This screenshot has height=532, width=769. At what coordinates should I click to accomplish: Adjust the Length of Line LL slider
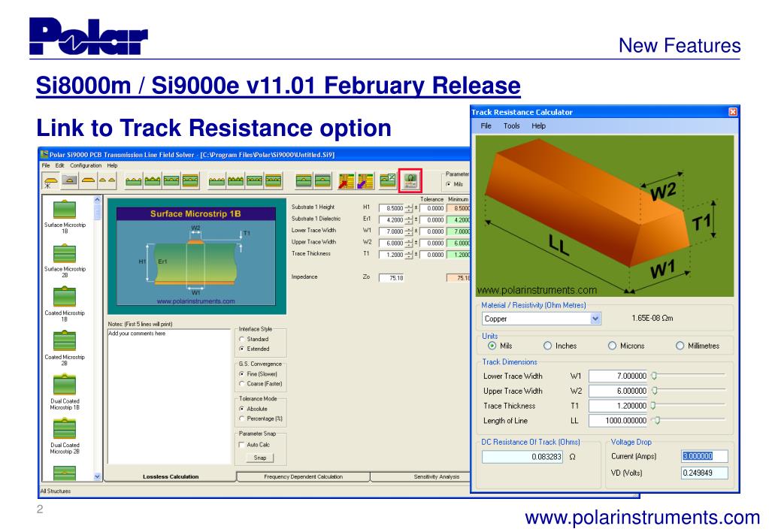tap(657, 420)
